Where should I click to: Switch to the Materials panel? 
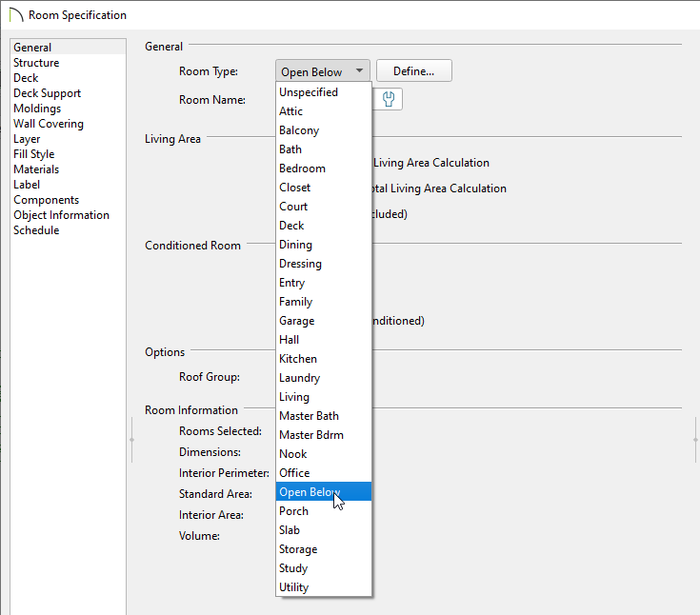point(68,169)
